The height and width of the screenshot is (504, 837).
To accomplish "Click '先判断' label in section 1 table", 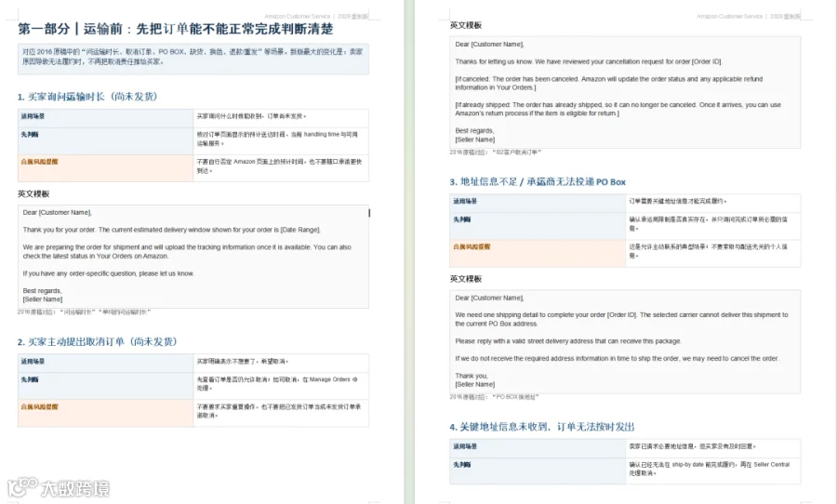I will click(x=30, y=135).
